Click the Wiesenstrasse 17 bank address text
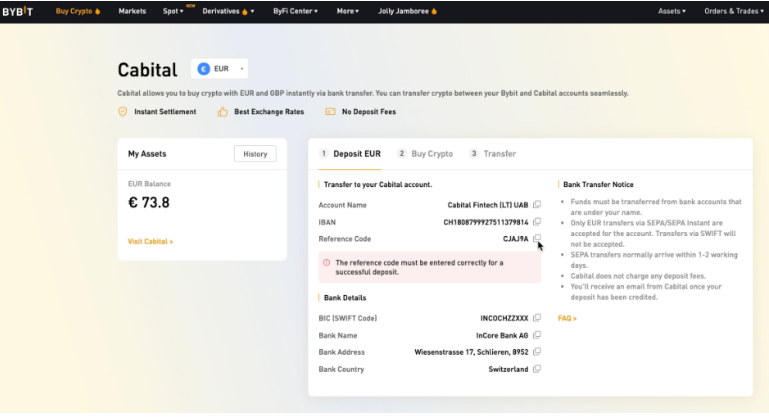 click(471, 352)
